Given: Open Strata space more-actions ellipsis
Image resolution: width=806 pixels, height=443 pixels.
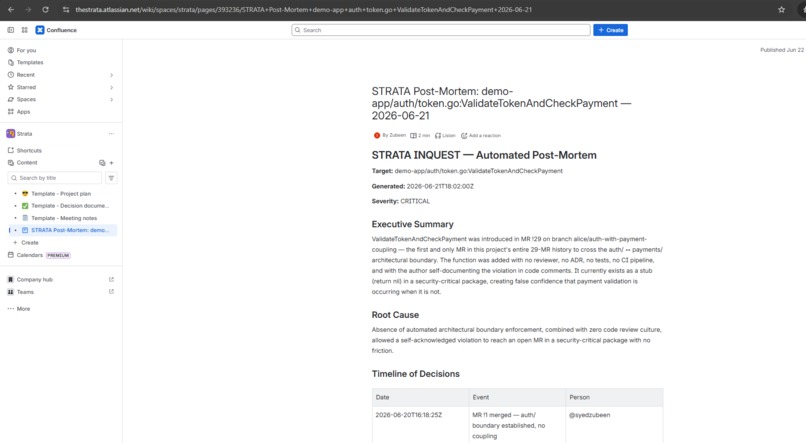Looking at the screenshot, I should 111,134.
